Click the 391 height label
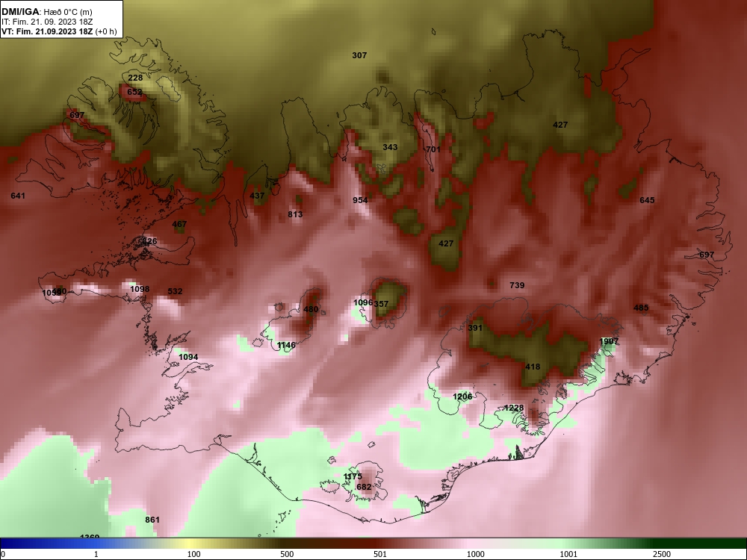The height and width of the screenshot is (560, 747). tap(475, 328)
